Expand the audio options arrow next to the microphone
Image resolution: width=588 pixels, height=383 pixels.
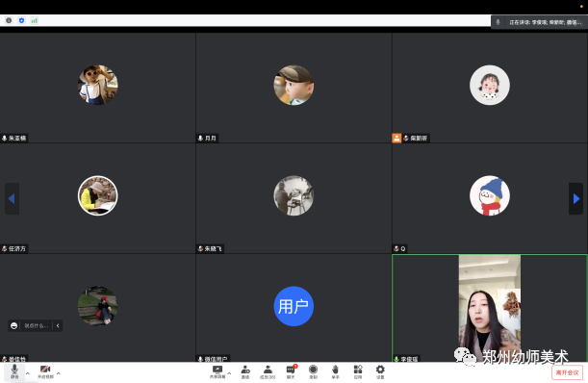(27, 373)
